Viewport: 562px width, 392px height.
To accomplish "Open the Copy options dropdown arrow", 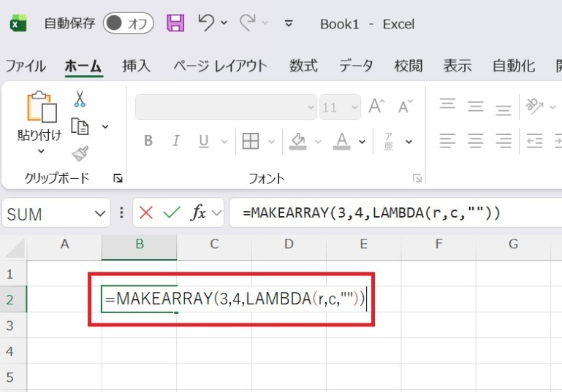I will 105,127.
